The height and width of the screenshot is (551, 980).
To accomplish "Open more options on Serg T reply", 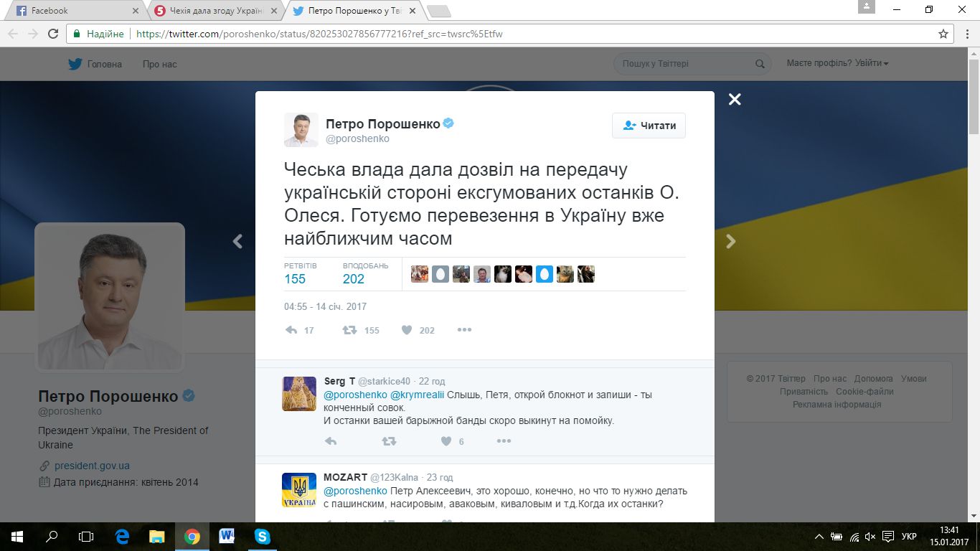I will (504, 441).
